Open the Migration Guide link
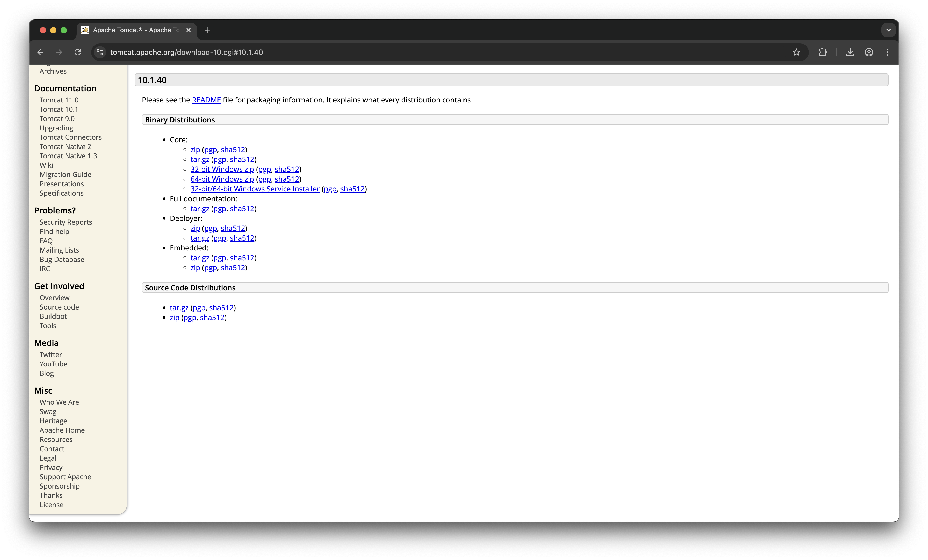 click(x=66, y=174)
